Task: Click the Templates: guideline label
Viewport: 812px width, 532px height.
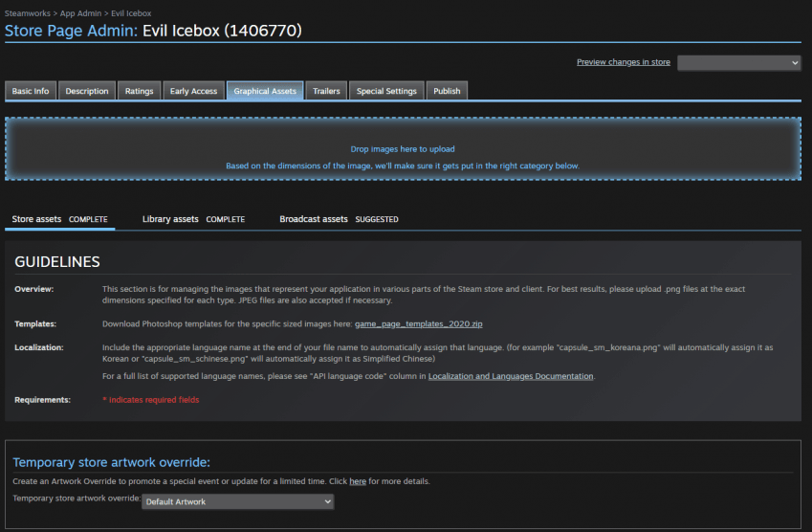Action: pos(35,323)
